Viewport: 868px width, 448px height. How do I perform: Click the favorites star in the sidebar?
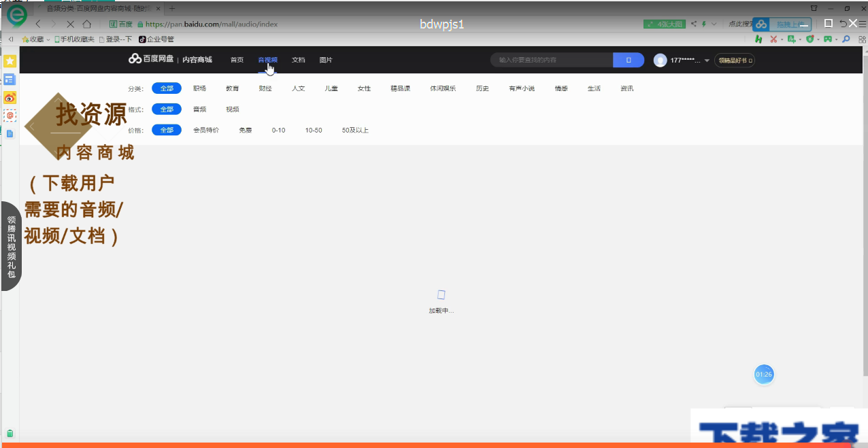[x=10, y=61]
